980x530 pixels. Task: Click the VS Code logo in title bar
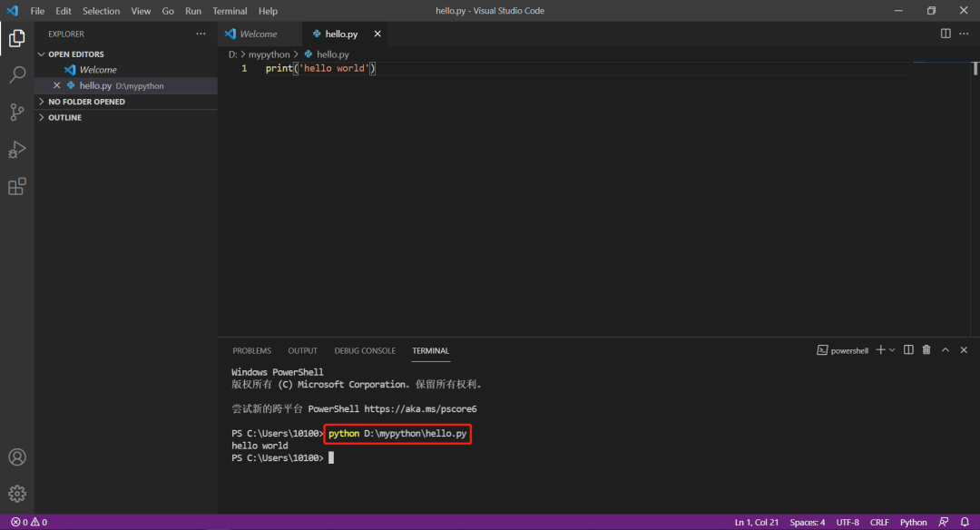click(x=13, y=11)
